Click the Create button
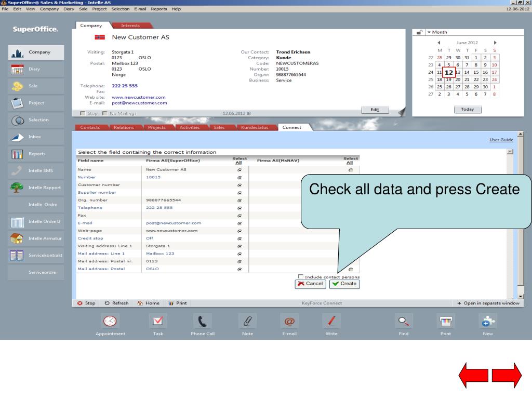532x399 pixels. click(344, 284)
